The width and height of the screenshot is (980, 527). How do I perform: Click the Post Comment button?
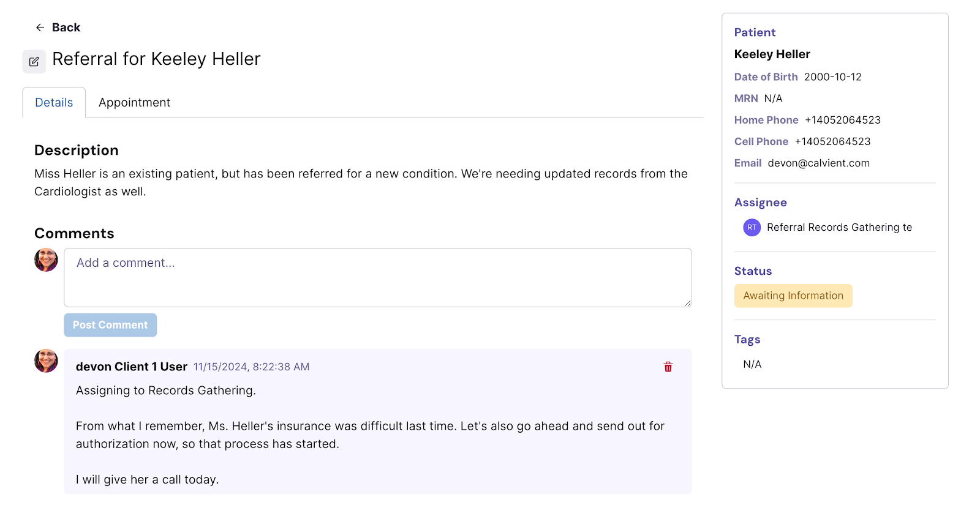(x=110, y=325)
